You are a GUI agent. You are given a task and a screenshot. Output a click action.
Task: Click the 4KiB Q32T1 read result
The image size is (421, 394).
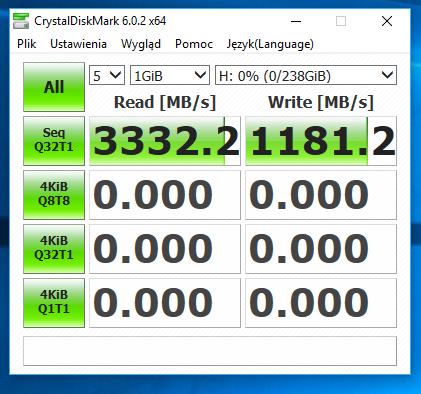165,249
